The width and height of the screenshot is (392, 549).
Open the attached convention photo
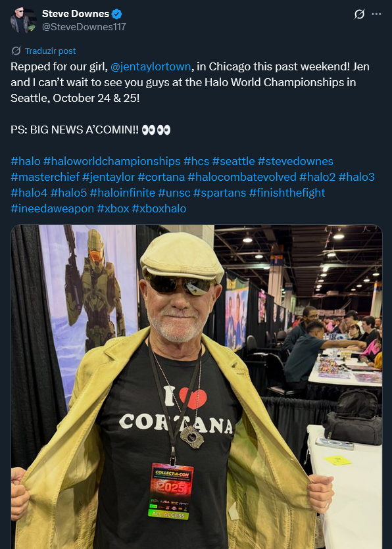[x=197, y=387]
